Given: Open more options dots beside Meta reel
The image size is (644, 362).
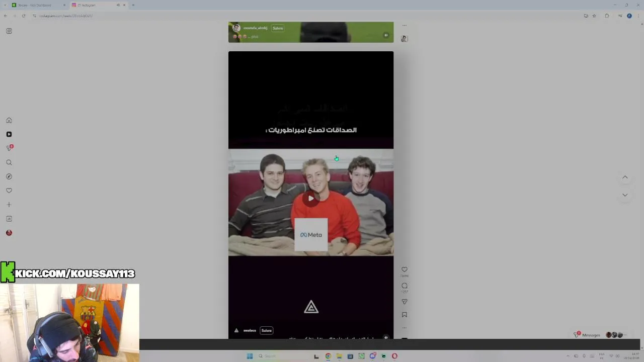Looking at the screenshot, I should [405, 327].
